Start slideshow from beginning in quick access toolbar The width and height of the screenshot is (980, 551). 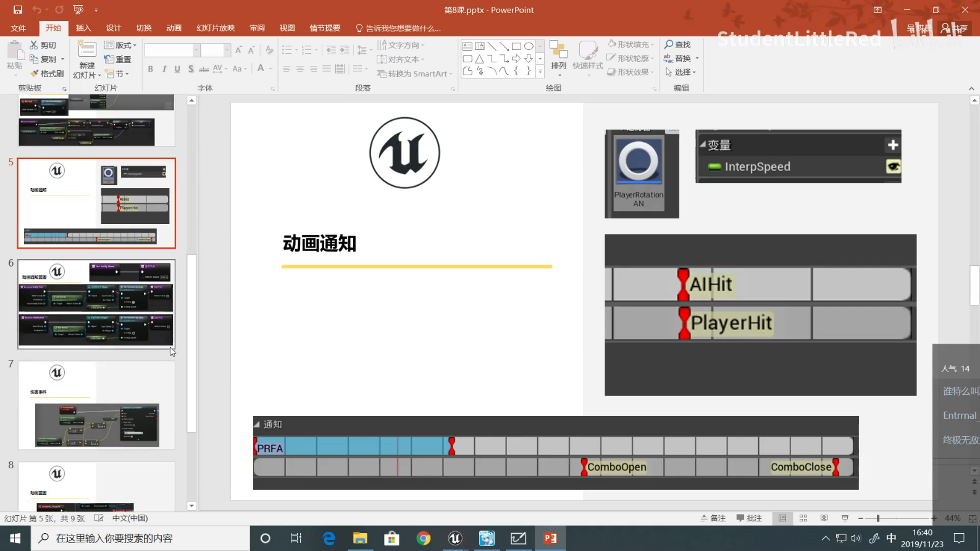click(78, 10)
